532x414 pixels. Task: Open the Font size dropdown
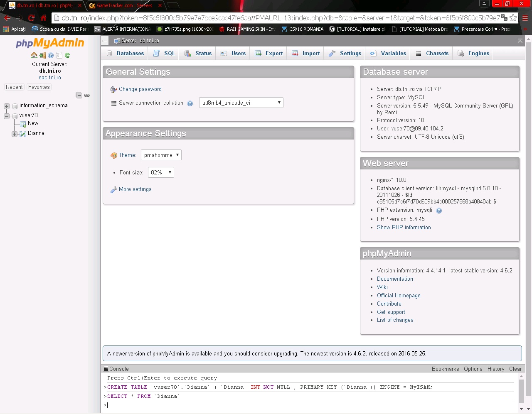(x=161, y=172)
